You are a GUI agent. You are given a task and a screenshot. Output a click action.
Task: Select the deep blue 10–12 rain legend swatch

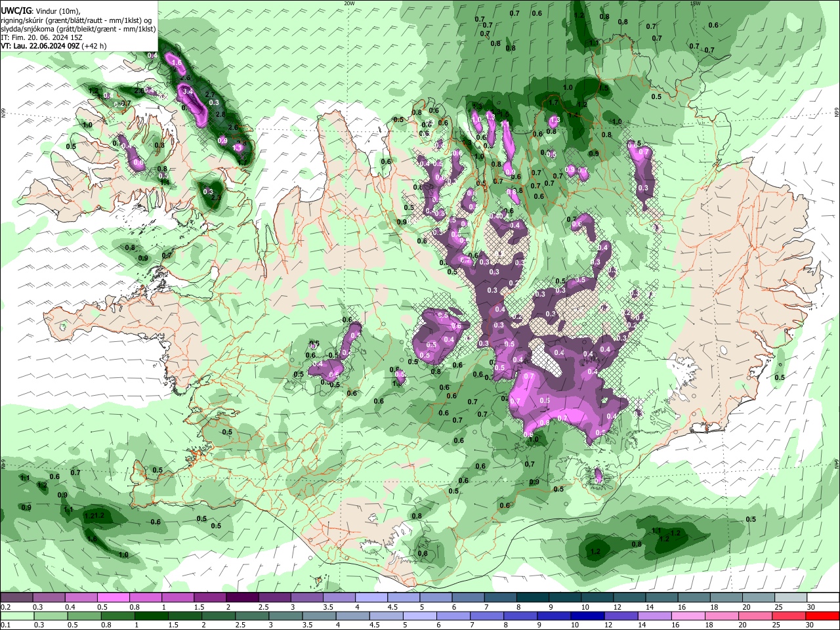587,616
